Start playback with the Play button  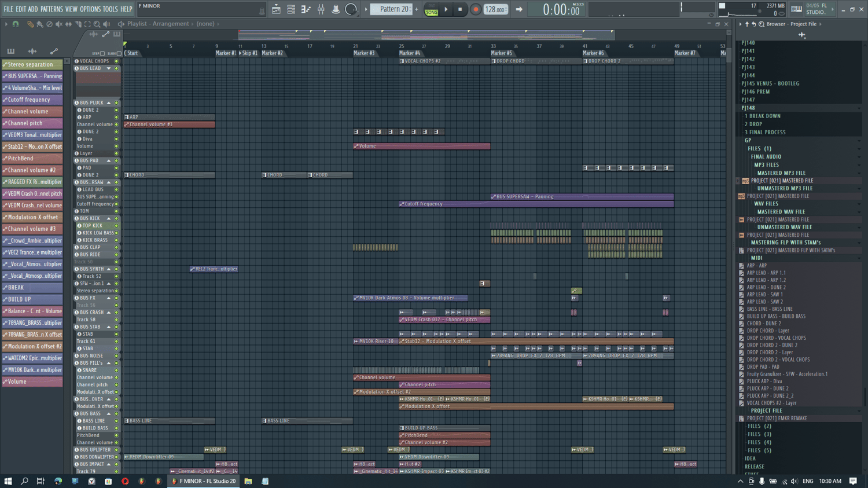446,9
